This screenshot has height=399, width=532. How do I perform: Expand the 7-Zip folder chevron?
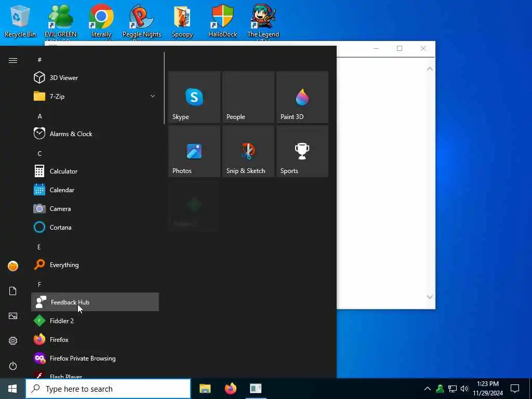[x=153, y=96]
